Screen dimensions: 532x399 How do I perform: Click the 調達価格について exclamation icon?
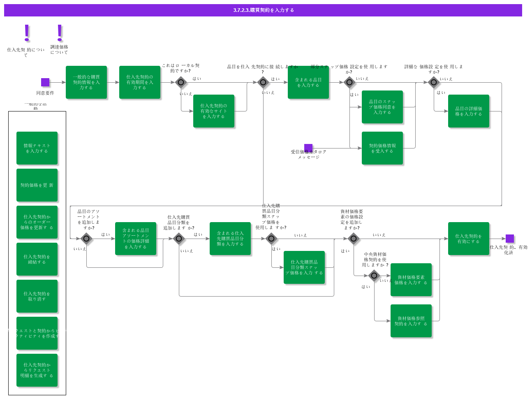(x=60, y=33)
